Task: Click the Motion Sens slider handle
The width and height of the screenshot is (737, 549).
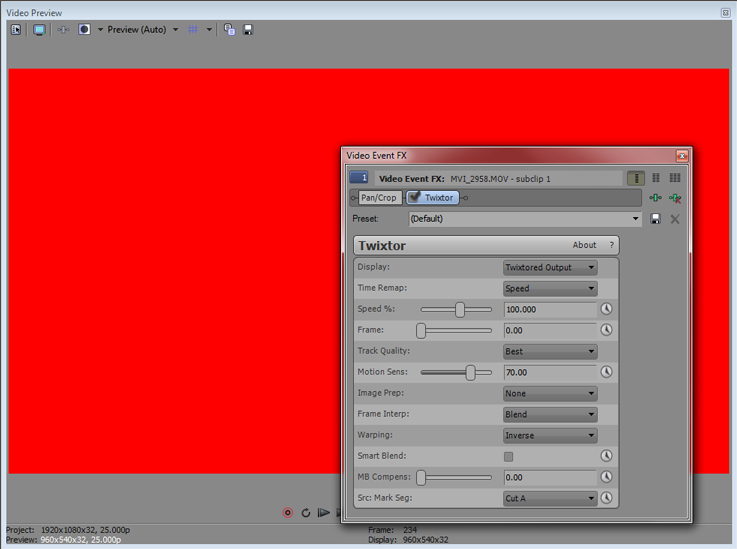Action: (470, 373)
